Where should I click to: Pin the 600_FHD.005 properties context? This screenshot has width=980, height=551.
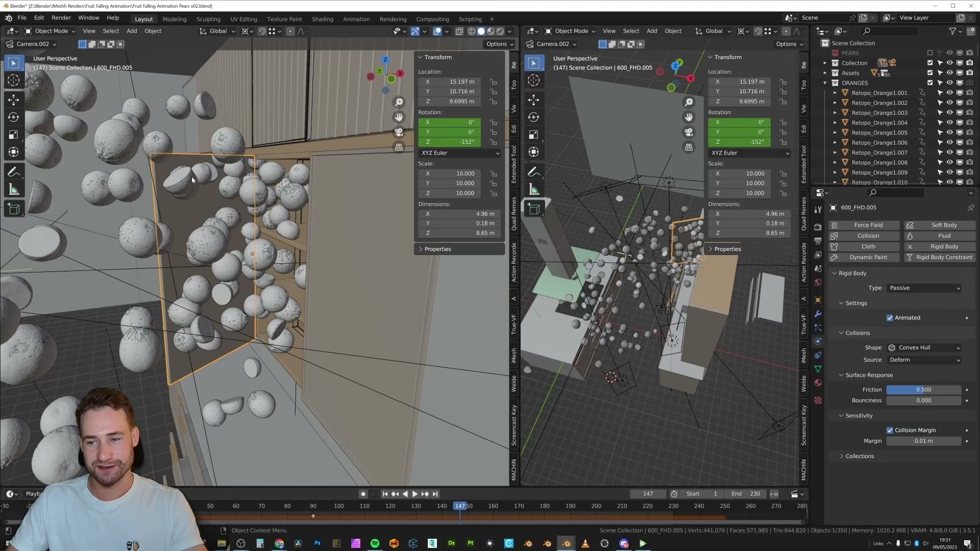point(970,208)
